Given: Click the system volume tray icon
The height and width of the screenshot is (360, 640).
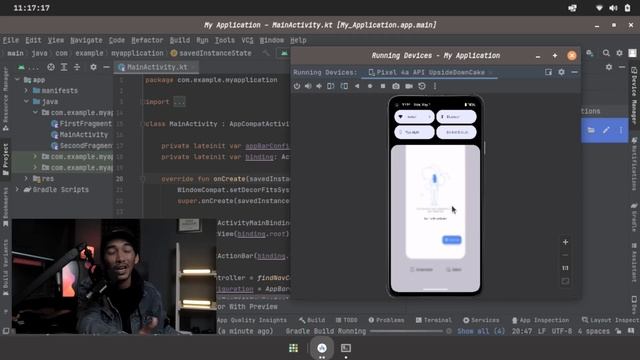Looking at the screenshot, I should point(613,8).
